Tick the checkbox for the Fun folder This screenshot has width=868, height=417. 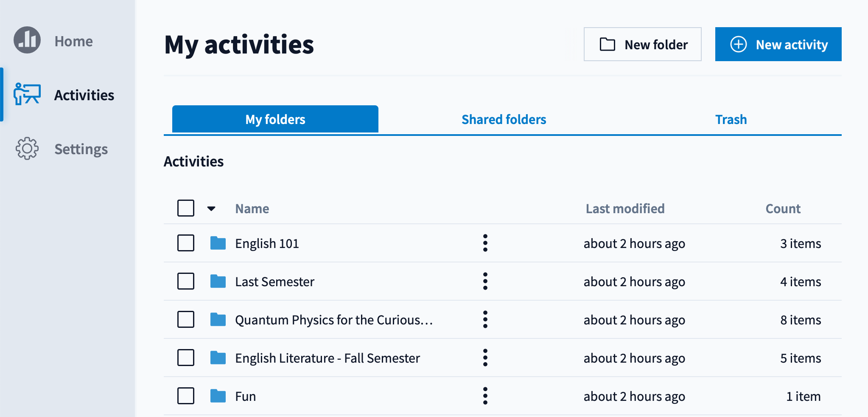186,396
